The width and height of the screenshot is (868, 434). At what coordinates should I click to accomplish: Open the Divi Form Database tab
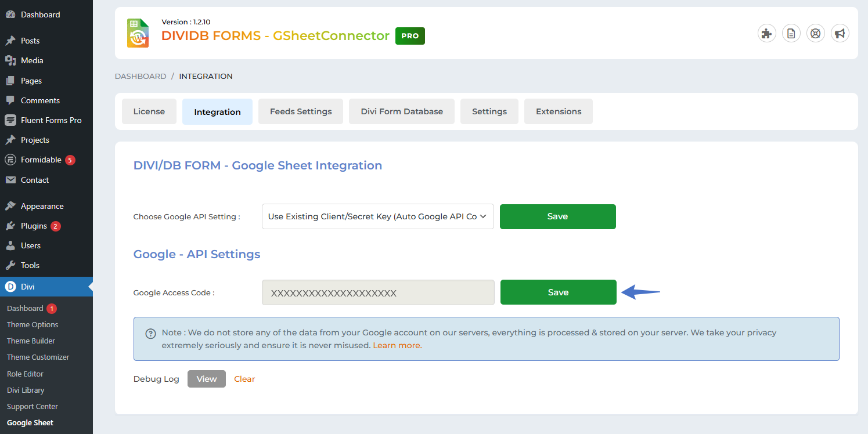coord(402,111)
